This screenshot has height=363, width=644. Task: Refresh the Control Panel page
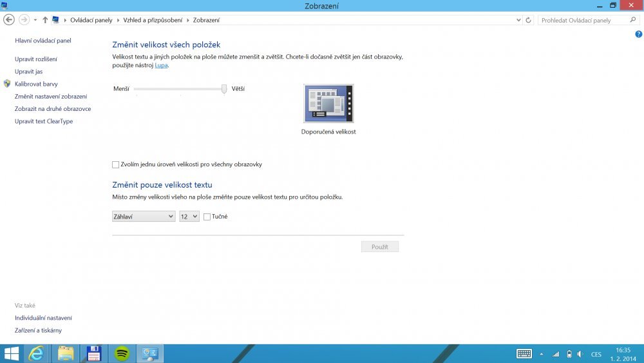pyautogui.click(x=529, y=20)
